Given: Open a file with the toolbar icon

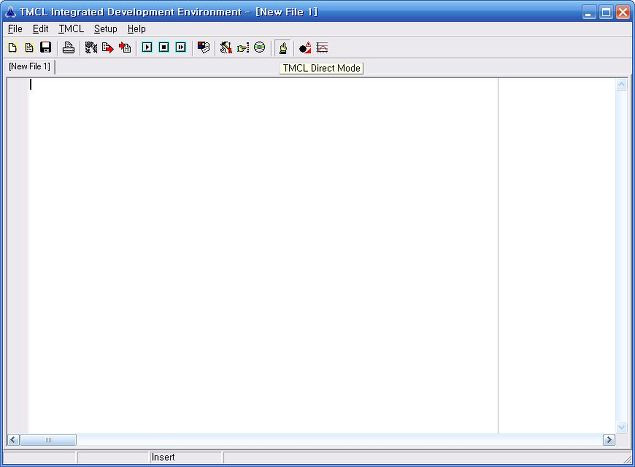Looking at the screenshot, I should point(29,48).
